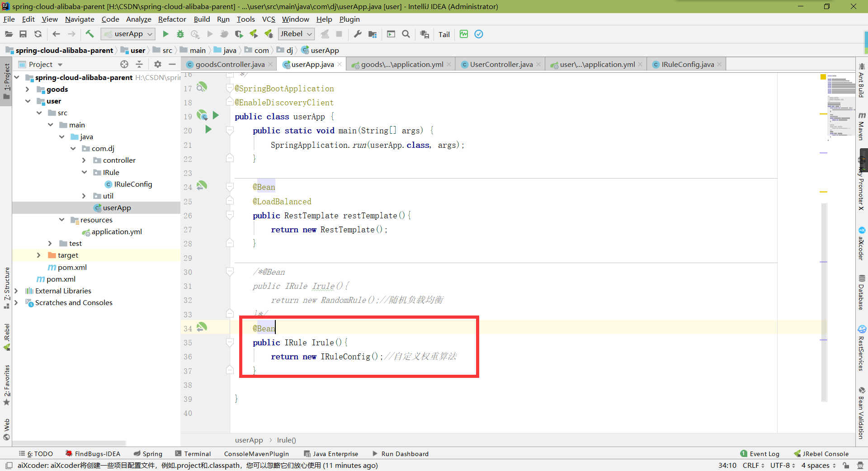Screen dimensions: 868x471
Task: Expand the goods module in tree
Action: [27, 89]
